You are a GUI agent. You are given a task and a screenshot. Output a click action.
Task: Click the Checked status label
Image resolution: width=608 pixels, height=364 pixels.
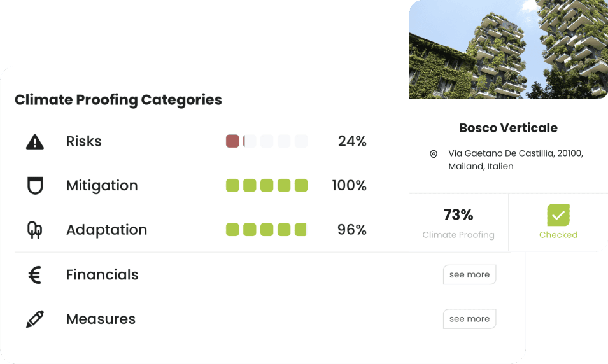click(x=558, y=235)
